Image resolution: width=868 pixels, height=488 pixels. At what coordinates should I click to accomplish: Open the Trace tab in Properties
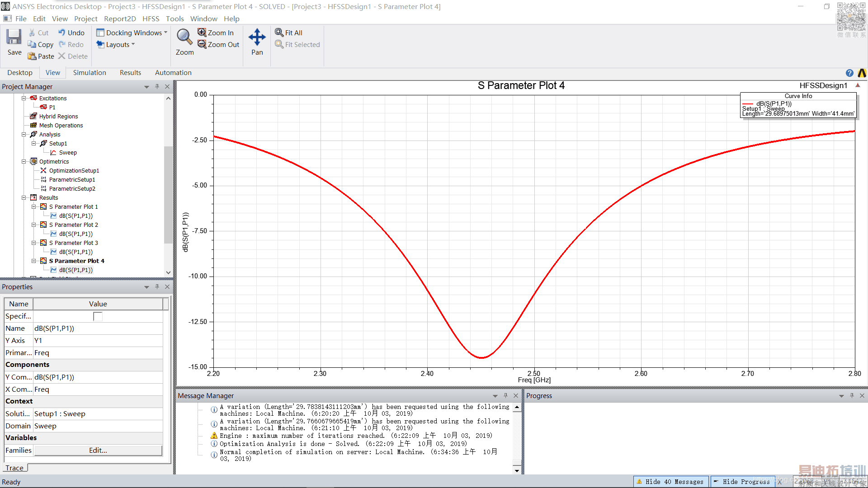[14, 468]
